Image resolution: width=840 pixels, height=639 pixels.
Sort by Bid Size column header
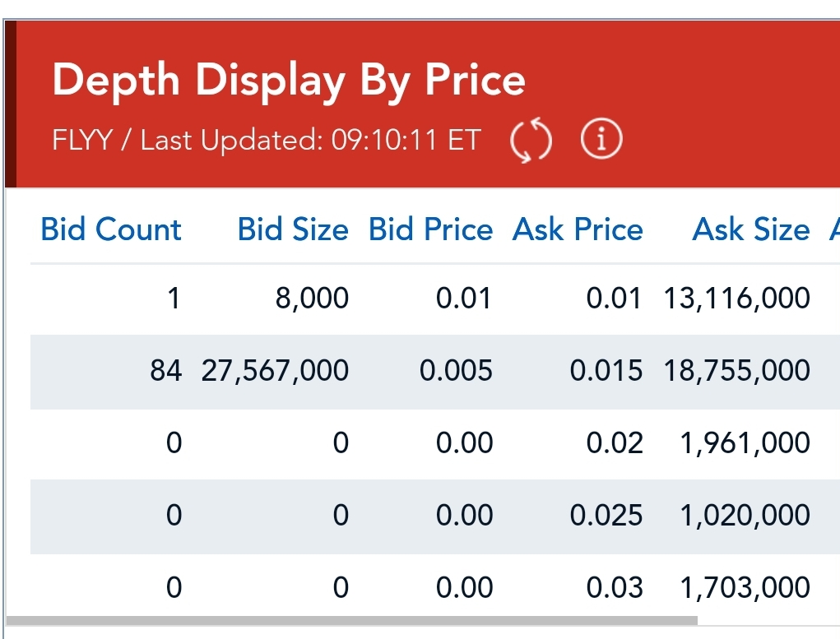point(293,229)
